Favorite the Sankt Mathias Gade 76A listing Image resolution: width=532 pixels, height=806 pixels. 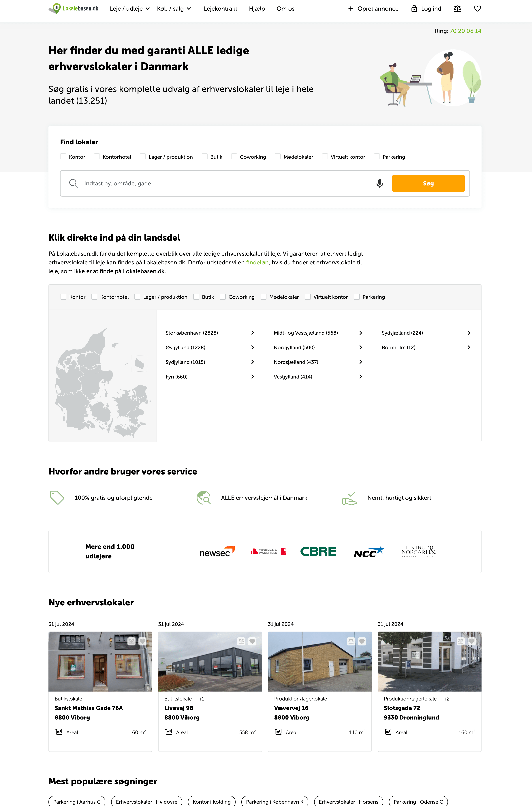tap(142, 641)
